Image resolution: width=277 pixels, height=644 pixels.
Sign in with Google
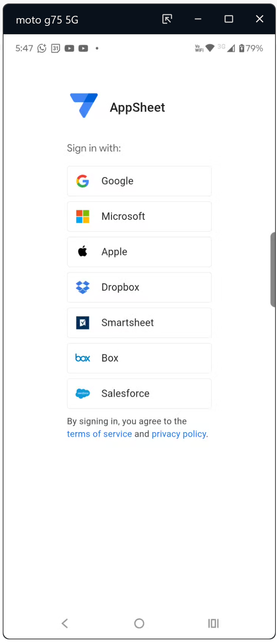tap(139, 181)
